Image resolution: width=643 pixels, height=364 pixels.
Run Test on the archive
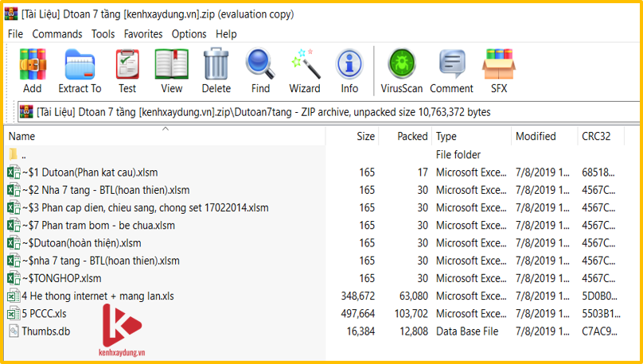point(127,70)
